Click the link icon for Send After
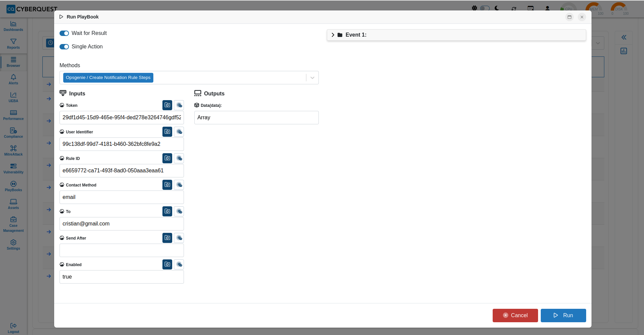This screenshot has height=335, width=644. 179,238
